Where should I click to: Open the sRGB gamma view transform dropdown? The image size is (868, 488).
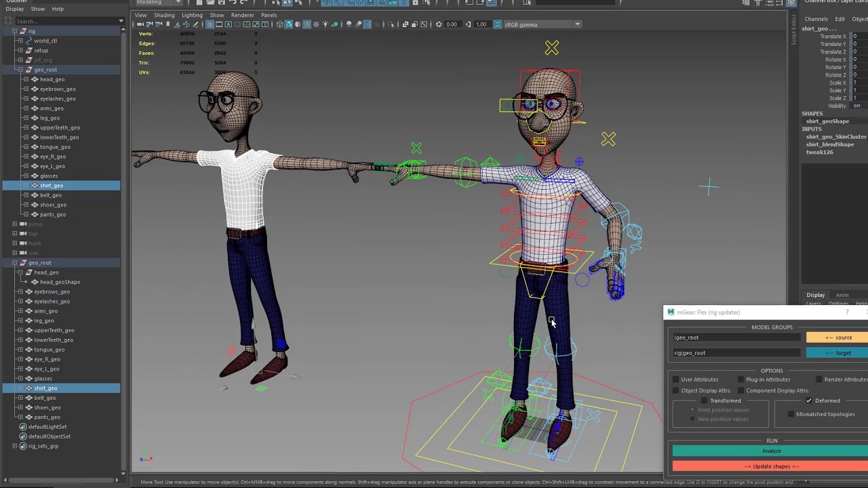tap(577, 24)
